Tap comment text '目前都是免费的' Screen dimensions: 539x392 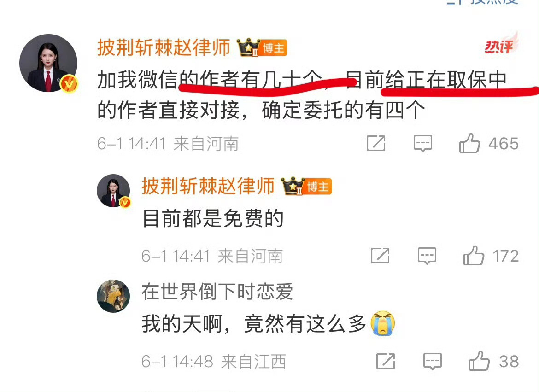213,218
